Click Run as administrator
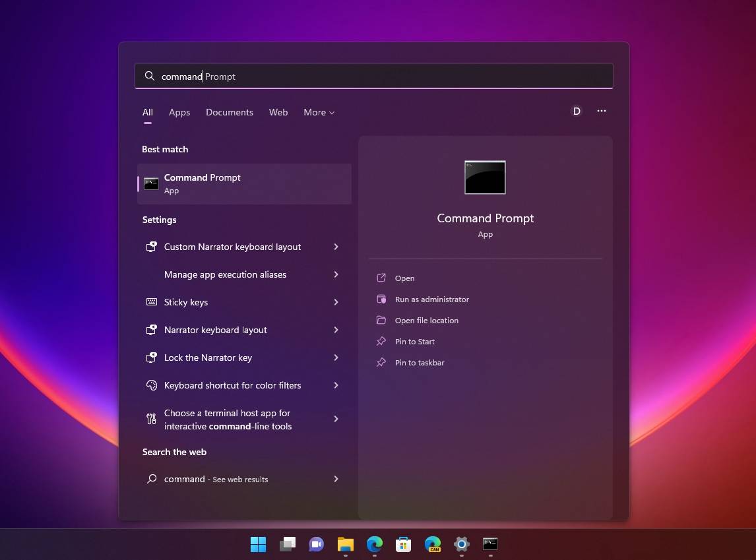 tap(432, 299)
